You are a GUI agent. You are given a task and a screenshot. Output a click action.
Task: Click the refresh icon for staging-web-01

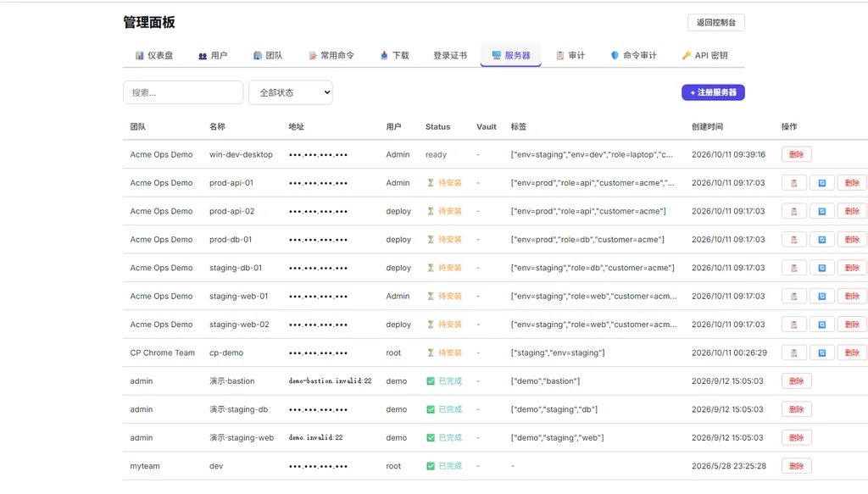point(822,296)
